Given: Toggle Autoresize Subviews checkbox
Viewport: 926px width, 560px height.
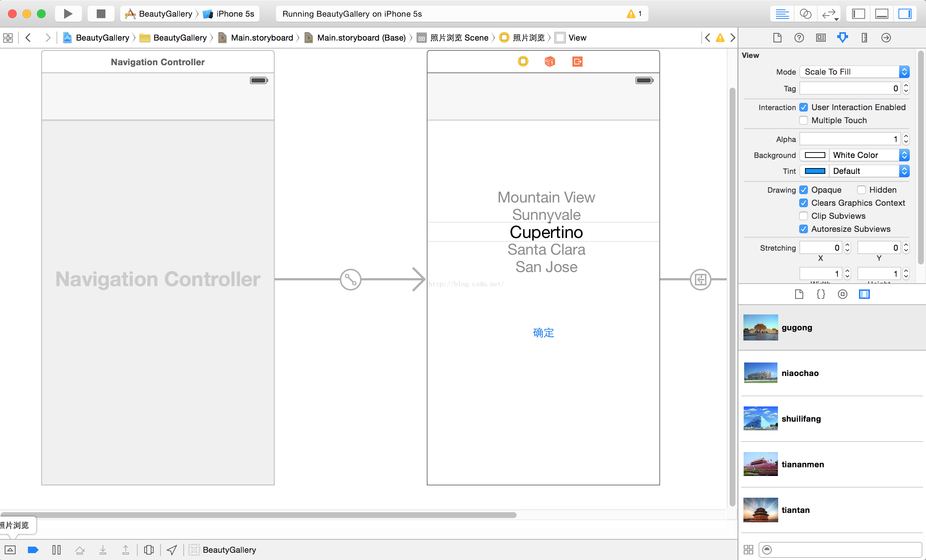Looking at the screenshot, I should click(x=804, y=229).
